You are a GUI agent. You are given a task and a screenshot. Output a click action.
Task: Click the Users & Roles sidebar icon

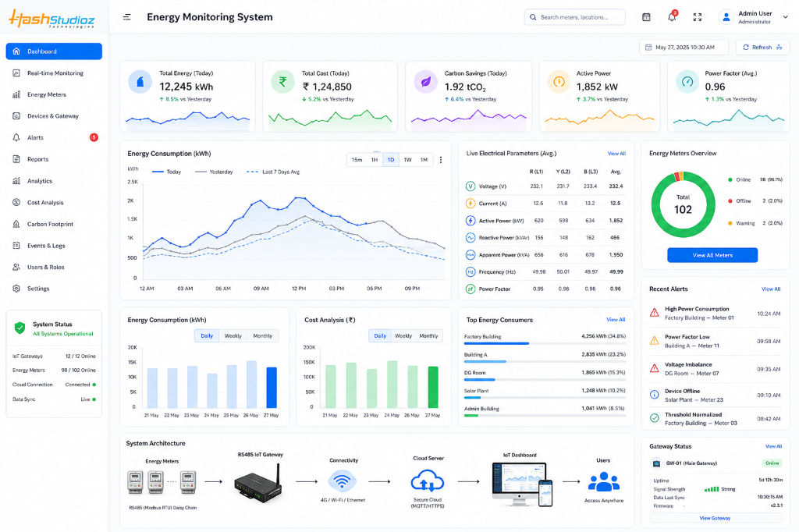(16, 267)
